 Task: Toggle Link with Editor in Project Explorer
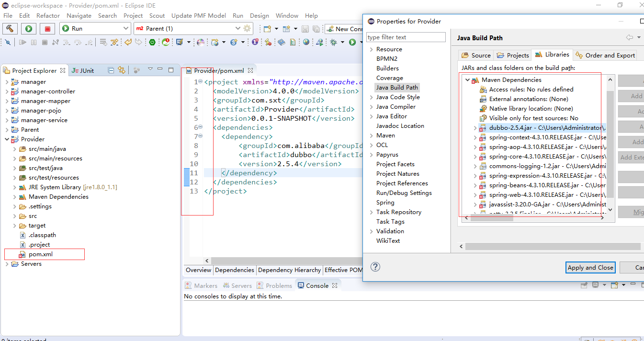click(x=122, y=70)
